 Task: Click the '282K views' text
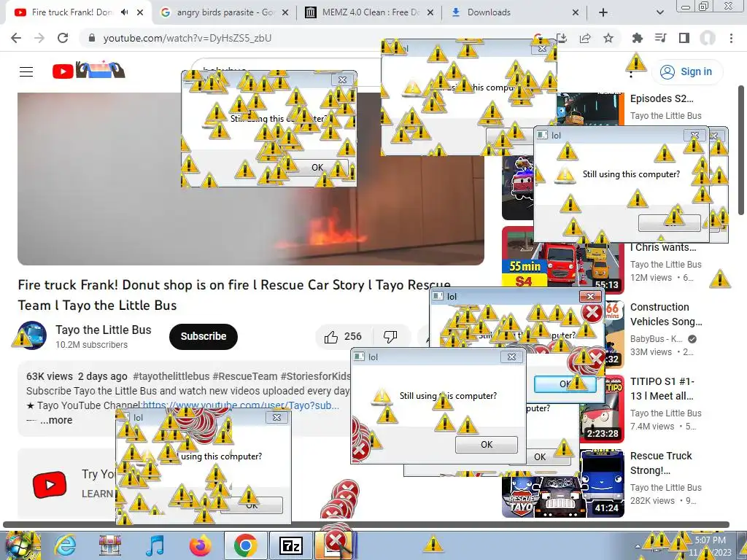point(652,500)
